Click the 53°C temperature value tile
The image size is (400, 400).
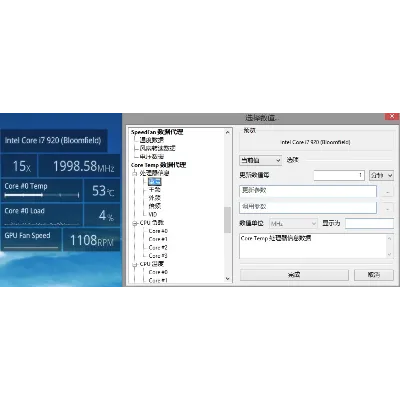[x=102, y=191]
